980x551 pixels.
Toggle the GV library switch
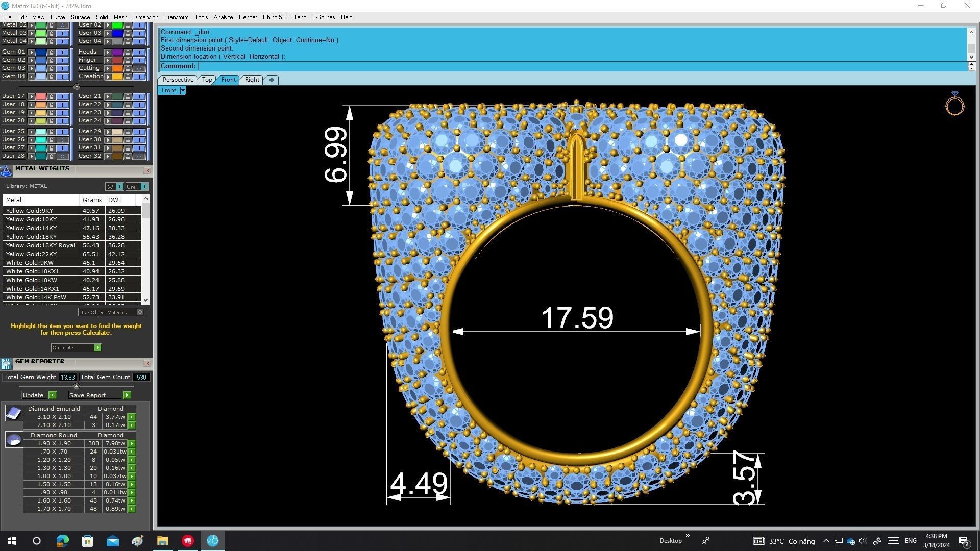click(119, 187)
